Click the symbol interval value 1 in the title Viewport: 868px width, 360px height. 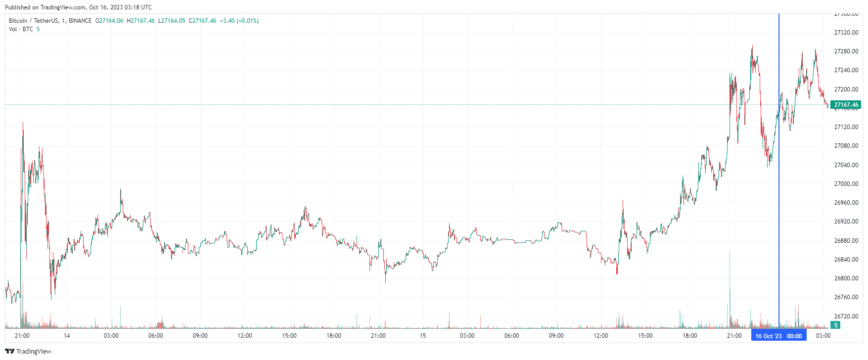pos(64,21)
